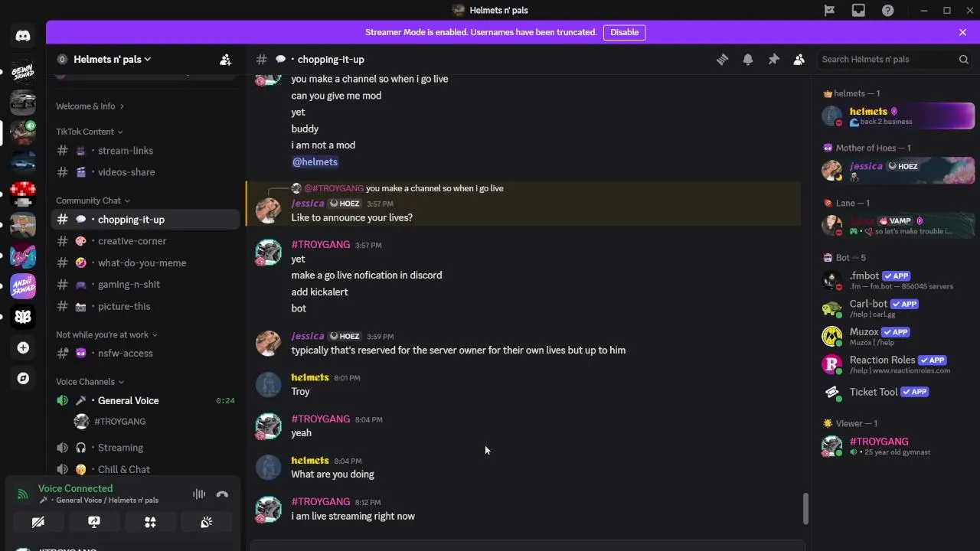Toggle noise suppression in voice panel
The image size is (980, 551).
(x=199, y=494)
